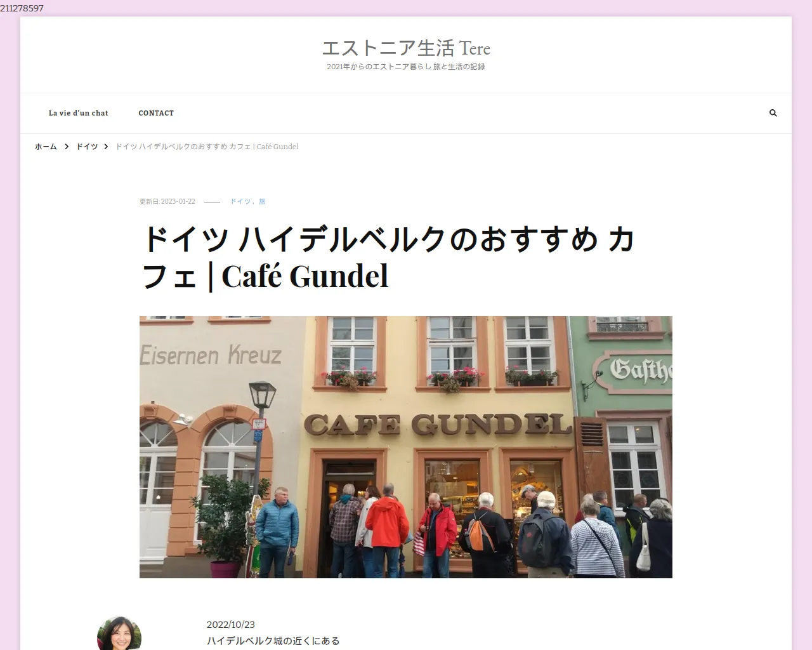Click the author avatar photo

click(x=119, y=633)
